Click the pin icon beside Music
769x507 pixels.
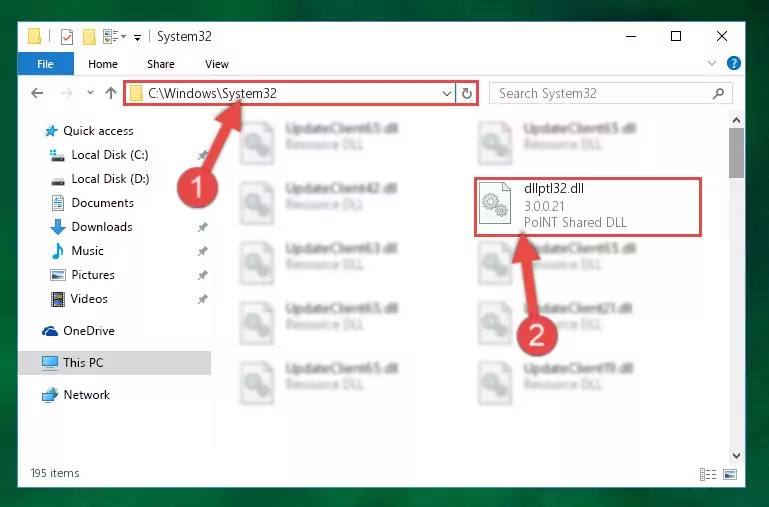(x=203, y=252)
